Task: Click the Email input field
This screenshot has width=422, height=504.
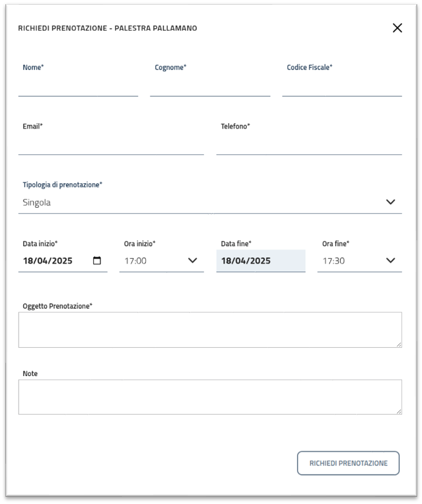Action: [x=111, y=146]
